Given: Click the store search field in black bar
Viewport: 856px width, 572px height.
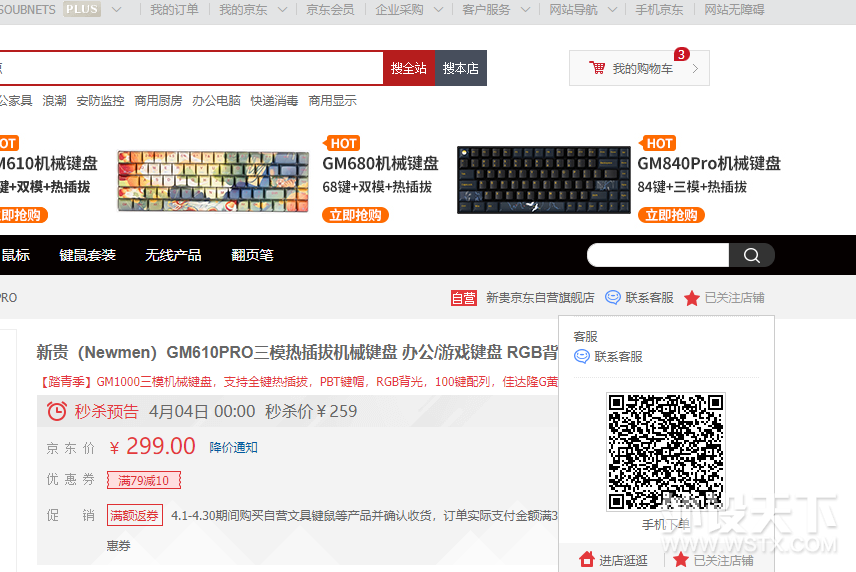Looking at the screenshot, I should click(x=658, y=255).
